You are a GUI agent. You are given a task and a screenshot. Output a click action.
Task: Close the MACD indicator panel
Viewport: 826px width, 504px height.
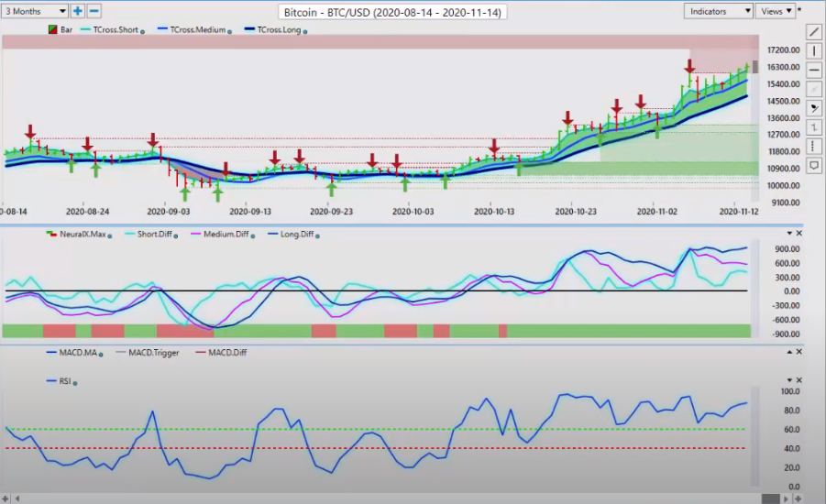799,352
